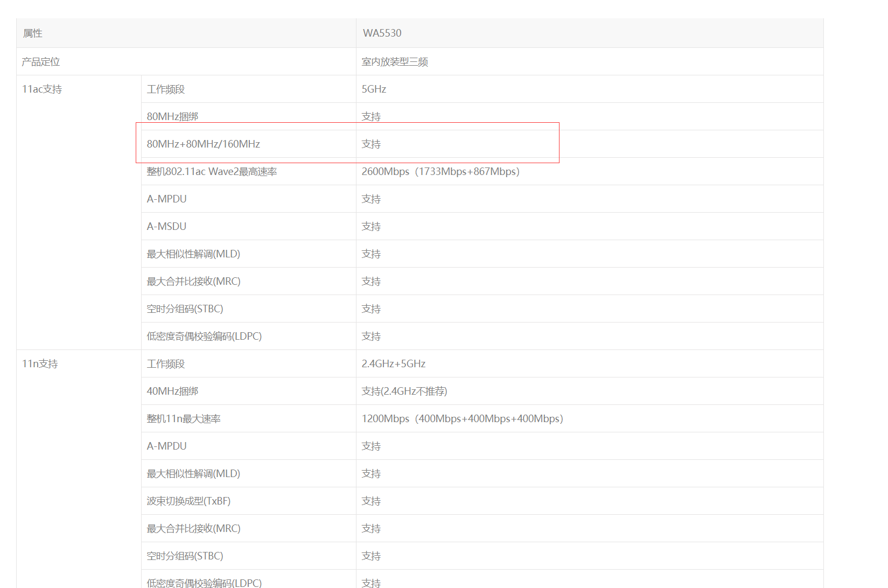
Task: Select "最大相似性解调(MLD)" under 11n支持
Action: tap(194, 474)
